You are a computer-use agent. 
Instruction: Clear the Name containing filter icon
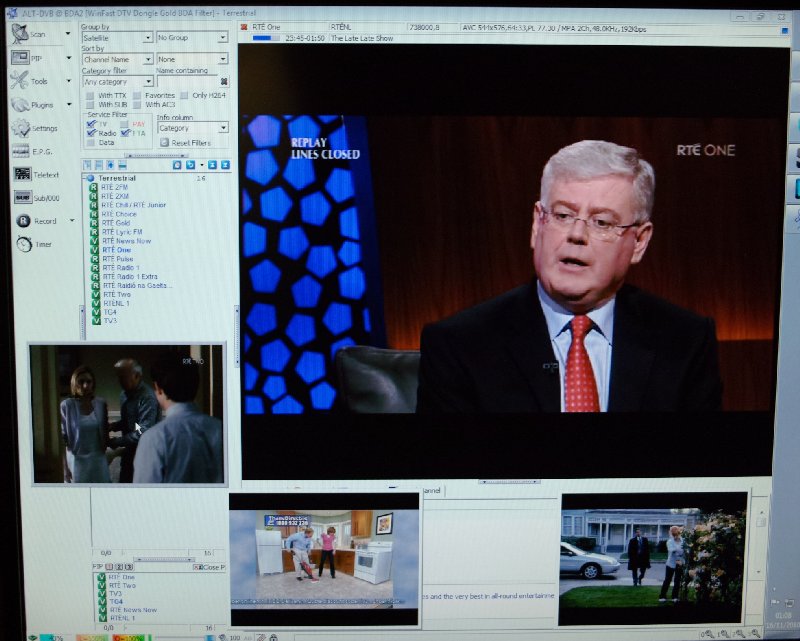[223, 81]
